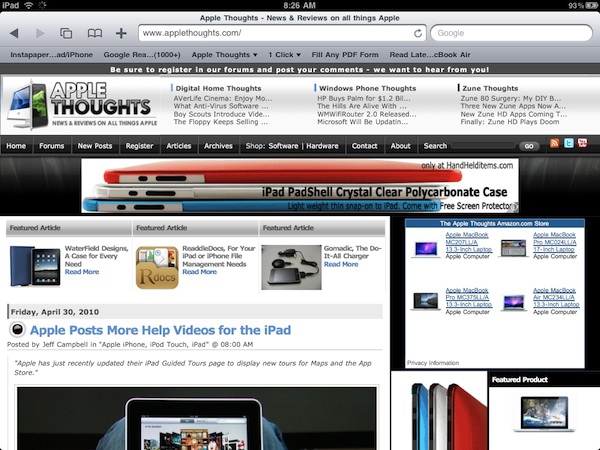Screen dimensions: 600x450
Task: Go to the Home nav item
Action: click(16, 146)
